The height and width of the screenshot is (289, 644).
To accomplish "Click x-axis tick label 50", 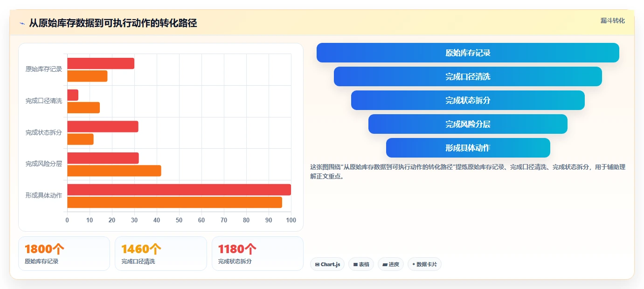I will [x=179, y=220].
